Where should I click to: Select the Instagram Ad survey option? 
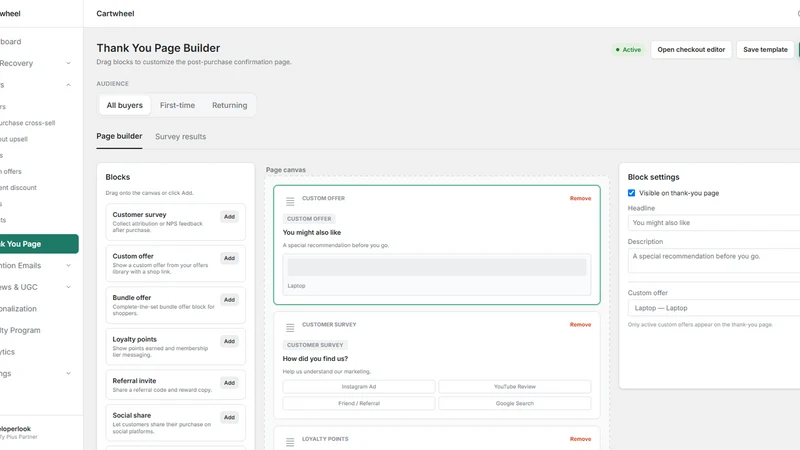coord(359,387)
